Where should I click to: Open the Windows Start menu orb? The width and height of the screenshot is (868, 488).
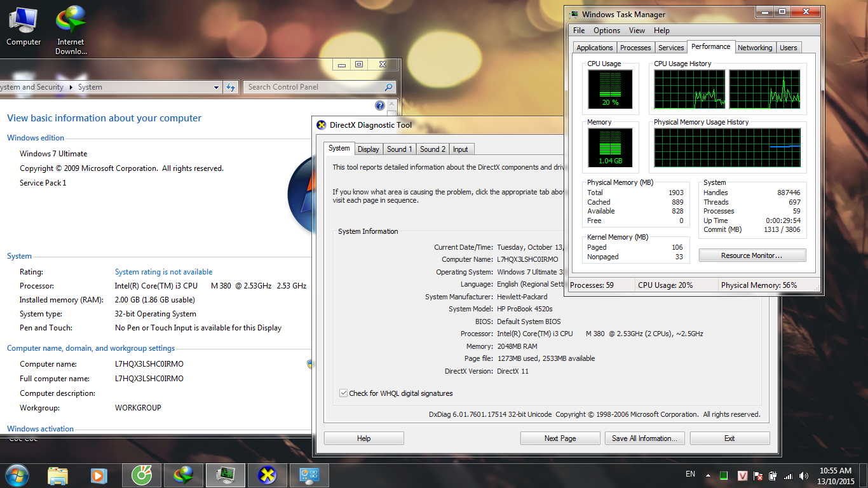(18, 475)
